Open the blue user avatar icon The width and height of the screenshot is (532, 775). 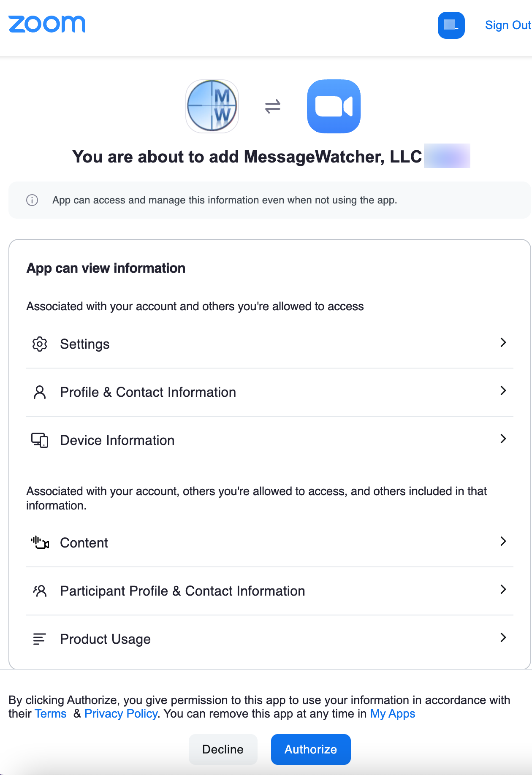(451, 25)
